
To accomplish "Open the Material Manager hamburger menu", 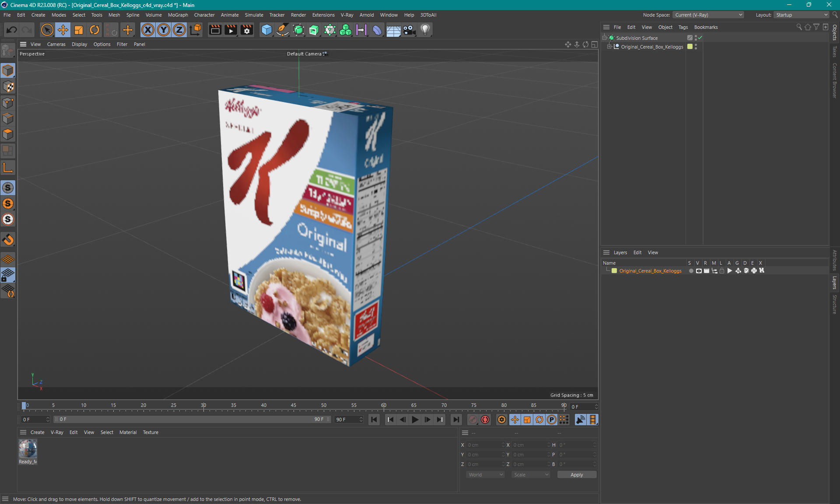I will tap(23, 432).
